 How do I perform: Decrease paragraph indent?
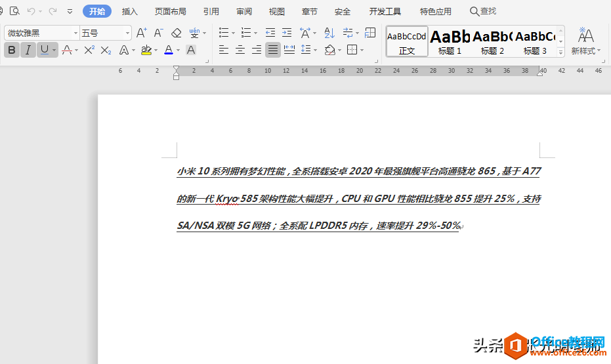coord(270,33)
